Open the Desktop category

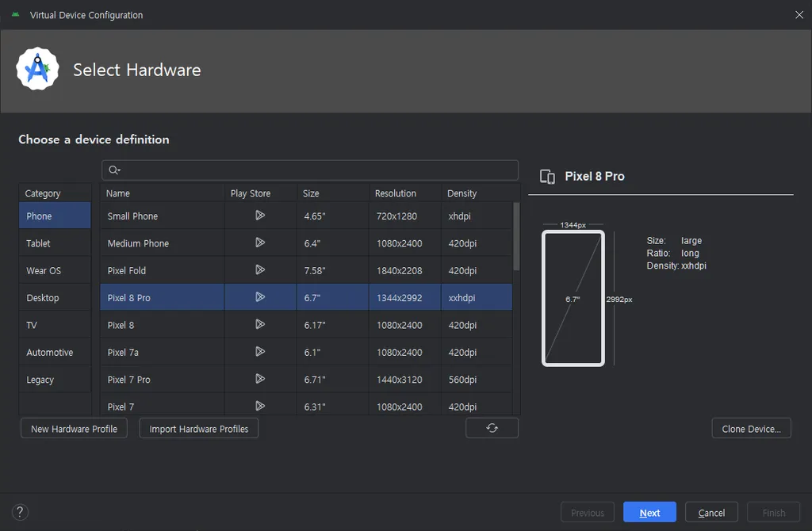click(55, 297)
